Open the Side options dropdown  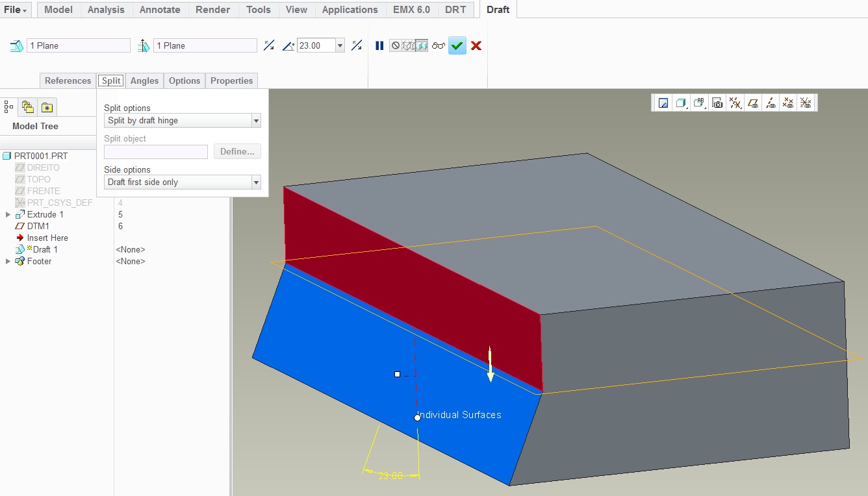(x=183, y=182)
